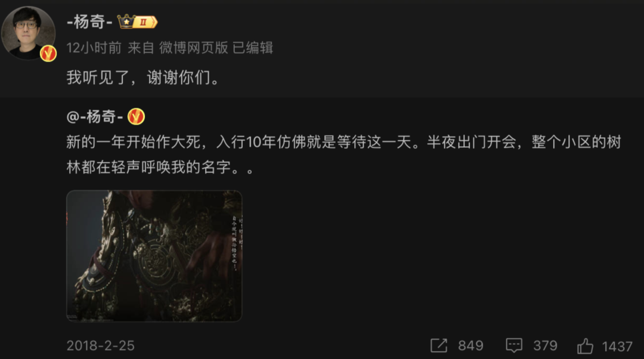This screenshot has height=359, width=644.
Task: Click the text 我听见了,谢谢你们。
Action: click(144, 77)
